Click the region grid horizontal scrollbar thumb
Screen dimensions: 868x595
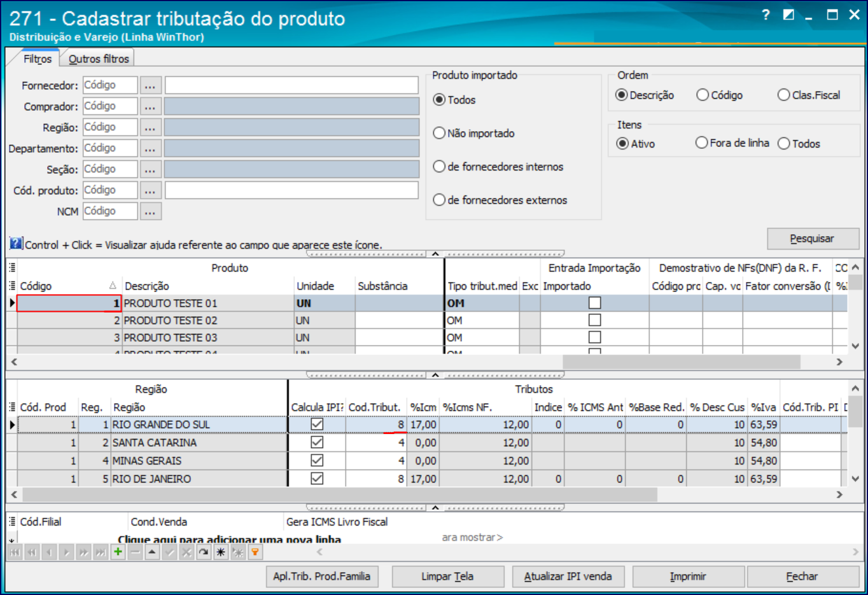pos(340,494)
